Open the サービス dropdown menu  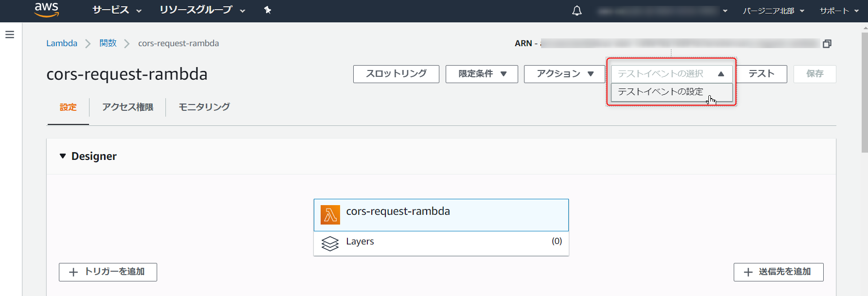pyautogui.click(x=117, y=10)
